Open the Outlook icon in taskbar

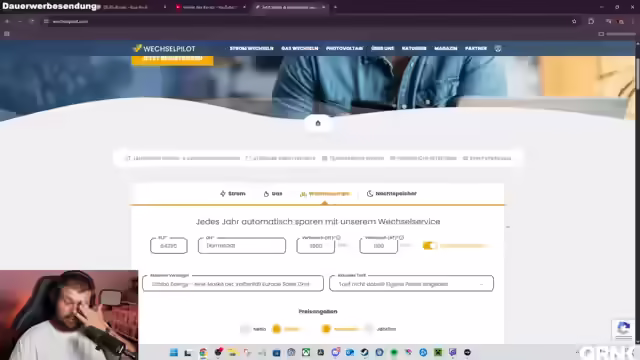350,352
